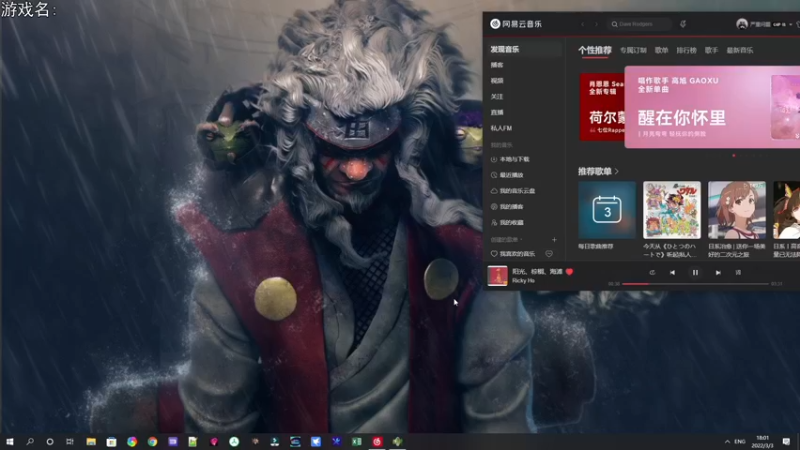Open Microsoft Store from taskbar
This screenshot has width=800, height=450.
tap(111, 442)
